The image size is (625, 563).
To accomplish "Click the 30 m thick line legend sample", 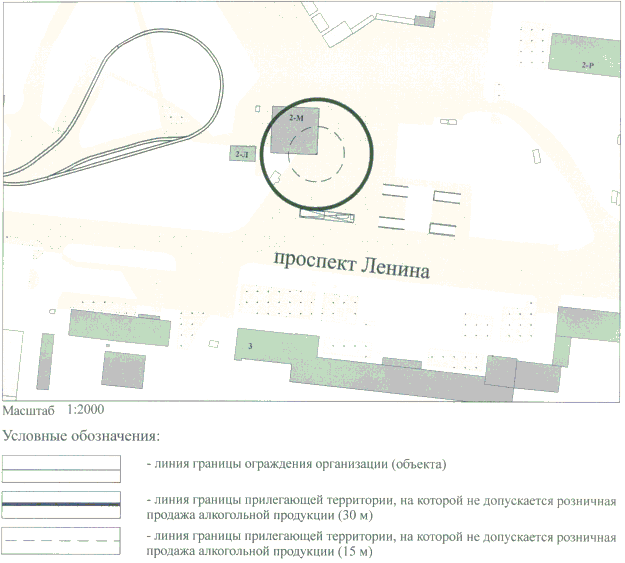I will coord(61,504).
